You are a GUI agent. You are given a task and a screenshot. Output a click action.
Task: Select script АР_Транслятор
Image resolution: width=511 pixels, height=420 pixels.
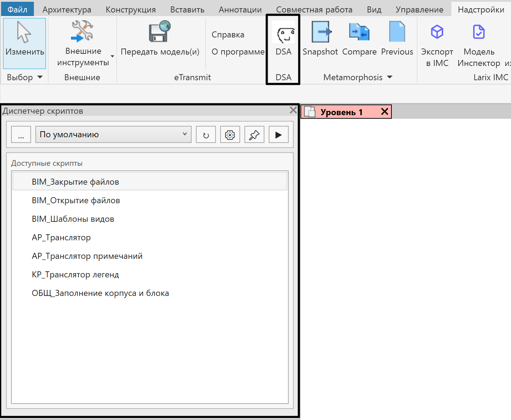coord(150,237)
